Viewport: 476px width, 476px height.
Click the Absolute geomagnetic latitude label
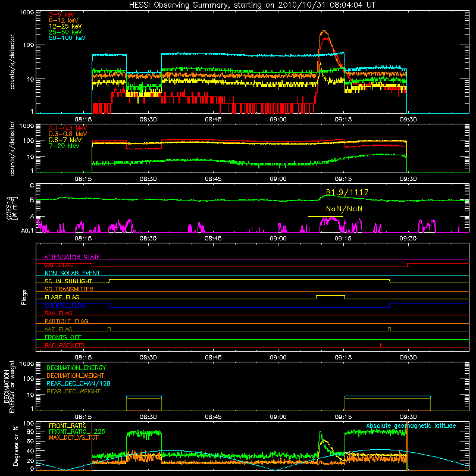click(x=411, y=425)
